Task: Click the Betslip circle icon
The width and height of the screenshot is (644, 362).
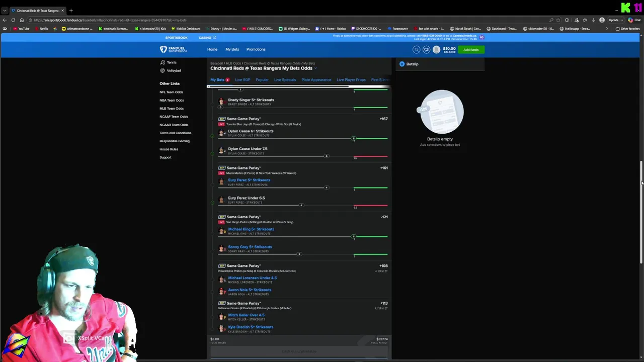Action: point(402,64)
